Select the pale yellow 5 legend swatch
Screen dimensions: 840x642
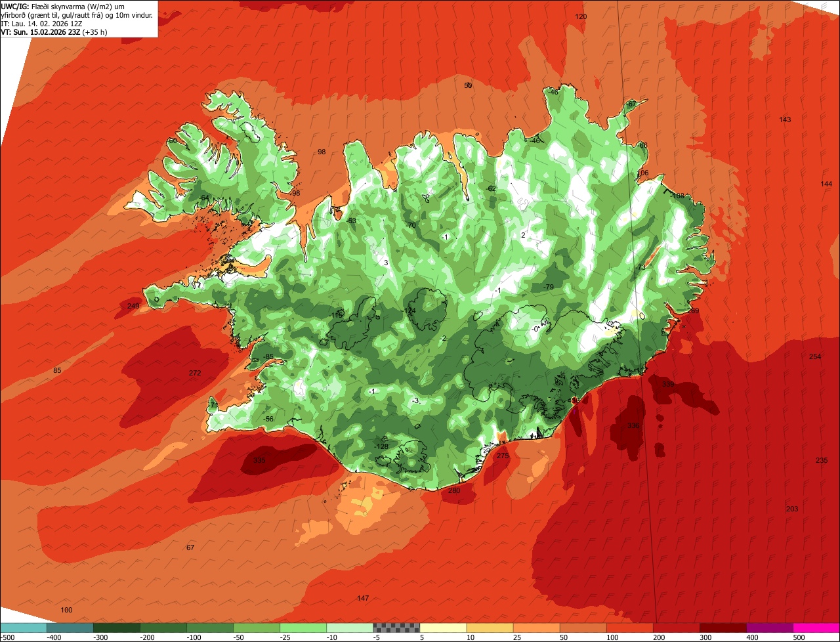pyautogui.click(x=443, y=628)
